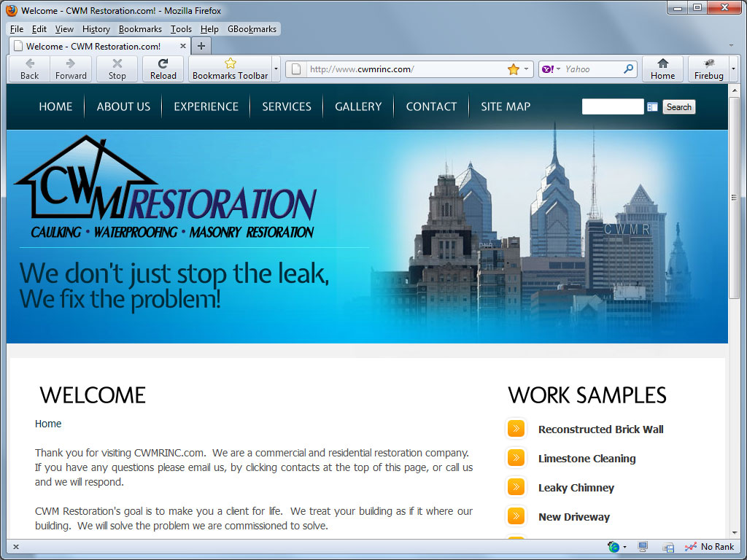Open the Edit menu
Image resolution: width=747 pixels, height=560 pixels.
[x=39, y=29]
